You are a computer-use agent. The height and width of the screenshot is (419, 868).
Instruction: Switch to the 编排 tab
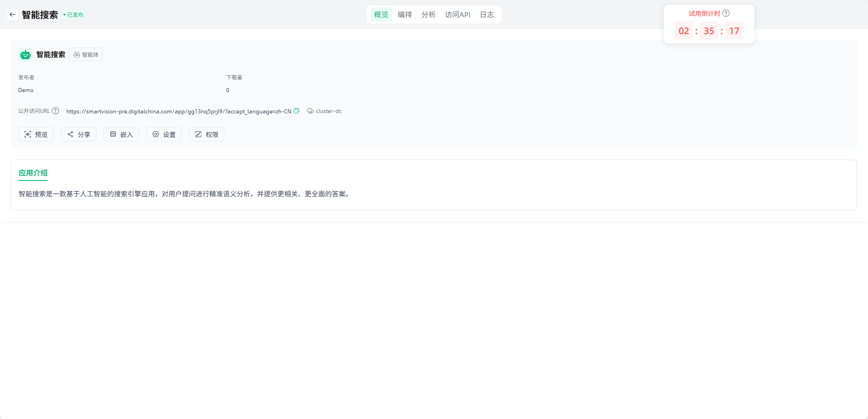[x=404, y=15]
